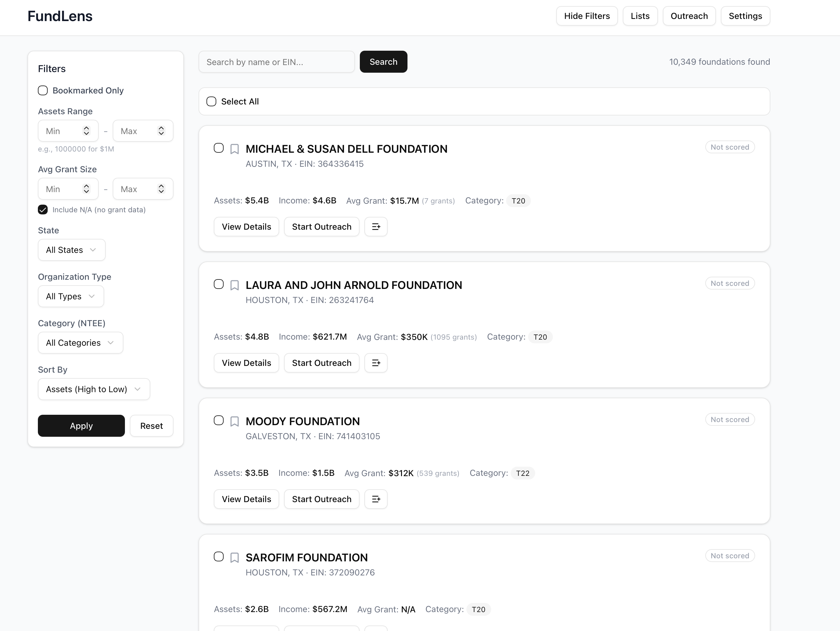Uncheck Include N/A no grant data
The image size is (840, 631).
(43, 210)
